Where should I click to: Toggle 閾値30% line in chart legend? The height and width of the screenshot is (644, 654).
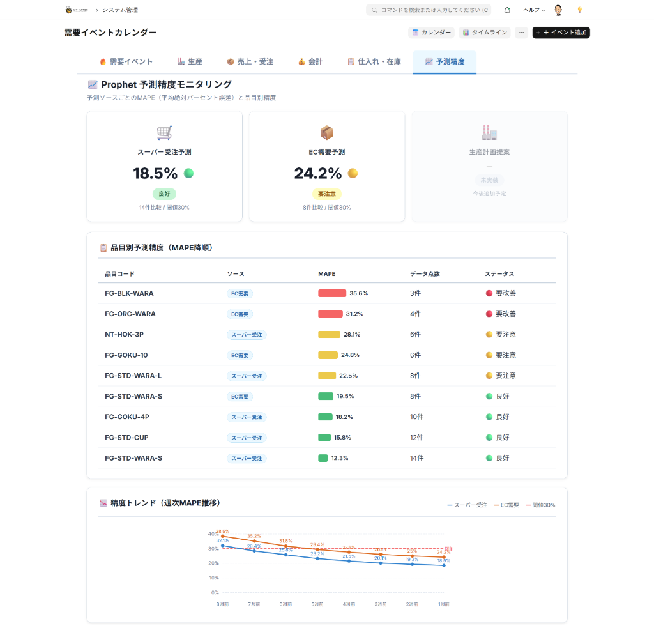[540, 505]
